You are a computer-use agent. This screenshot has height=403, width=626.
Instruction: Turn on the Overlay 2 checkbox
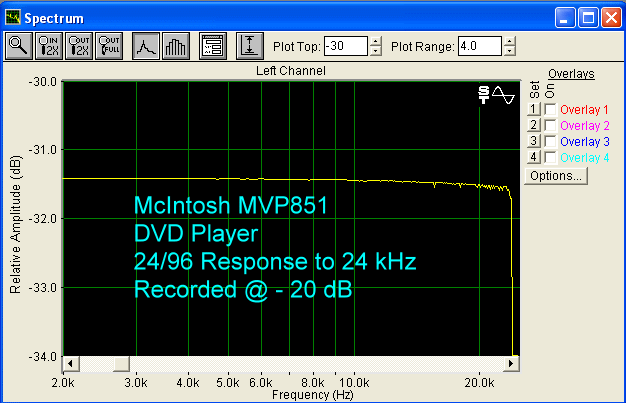(550, 125)
